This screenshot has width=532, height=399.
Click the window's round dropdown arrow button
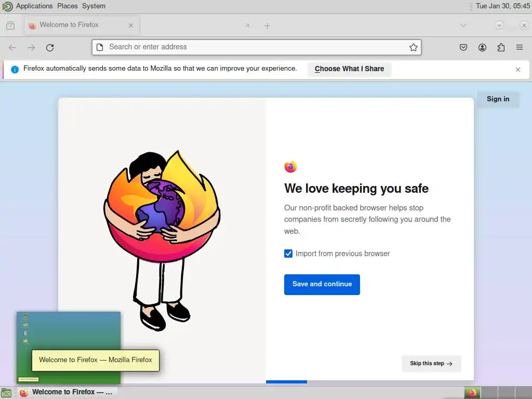[x=499, y=25]
